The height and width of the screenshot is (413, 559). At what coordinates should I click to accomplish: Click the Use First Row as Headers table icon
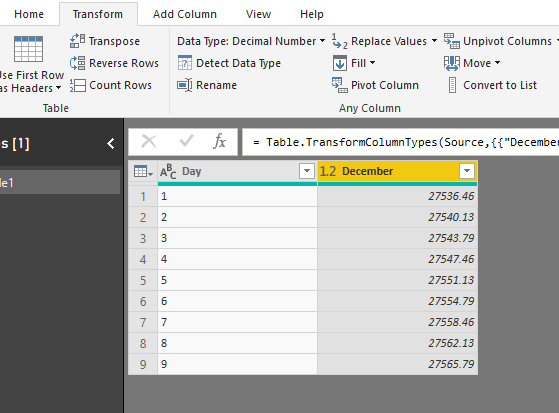click(x=29, y=49)
